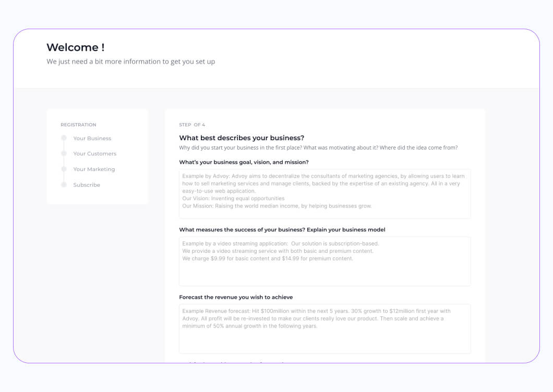Click 'What best describes your business?' heading
Screen dimensions: 553x392
click(242, 138)
